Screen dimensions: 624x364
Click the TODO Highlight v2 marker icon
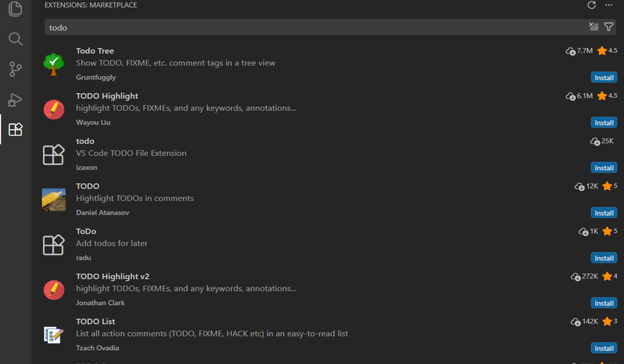pos(54,290)
